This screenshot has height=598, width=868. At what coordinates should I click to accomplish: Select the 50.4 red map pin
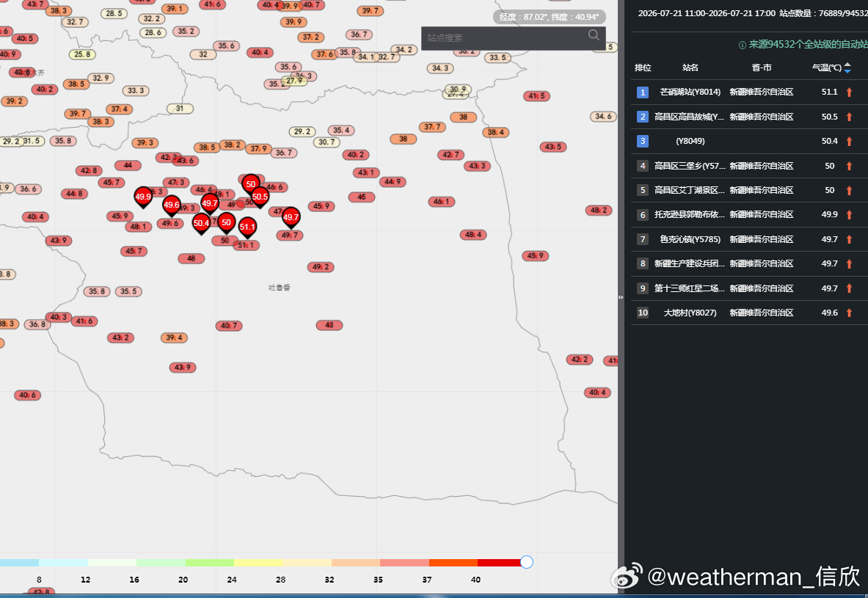click(201, 224)
